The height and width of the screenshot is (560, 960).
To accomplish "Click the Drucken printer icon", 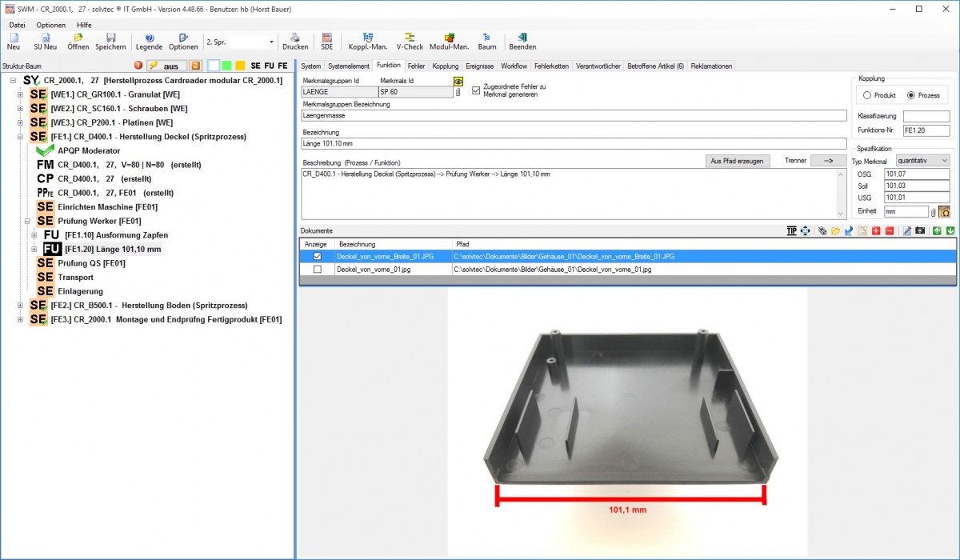I will tap(295, 42).
